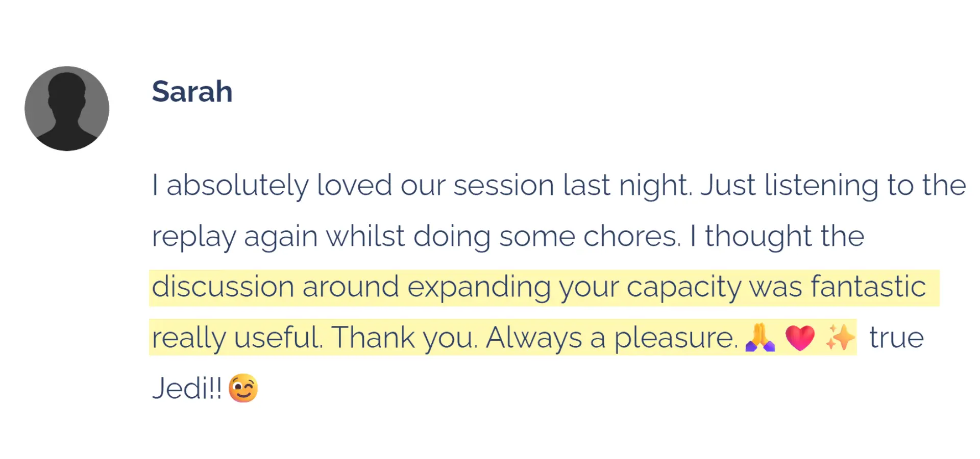The width and height of the screenshot is (980, 459).
Task: Click the highlighted phrase "really useful."
Action: pyautogui.click(x=237, y=338)
